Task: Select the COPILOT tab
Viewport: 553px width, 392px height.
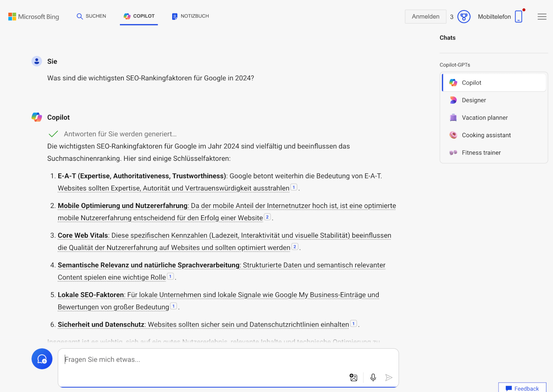Action: [139, 16]
